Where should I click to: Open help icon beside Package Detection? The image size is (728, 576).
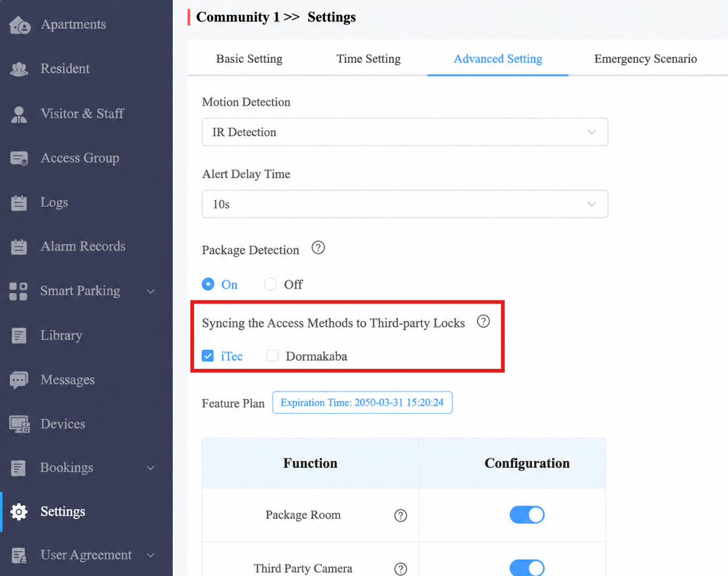click(x=318, y=248)
